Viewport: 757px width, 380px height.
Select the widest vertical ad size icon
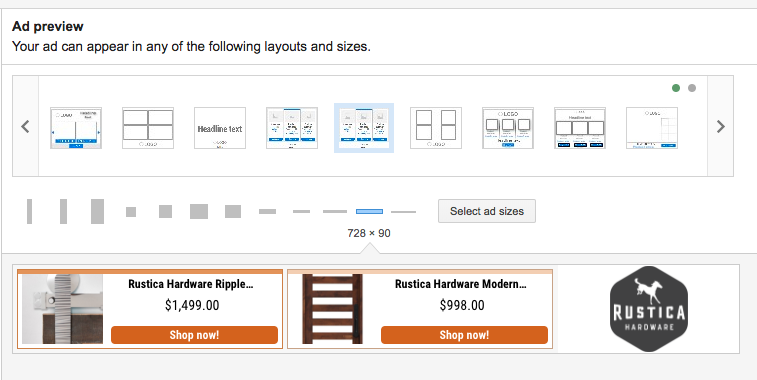97,211
